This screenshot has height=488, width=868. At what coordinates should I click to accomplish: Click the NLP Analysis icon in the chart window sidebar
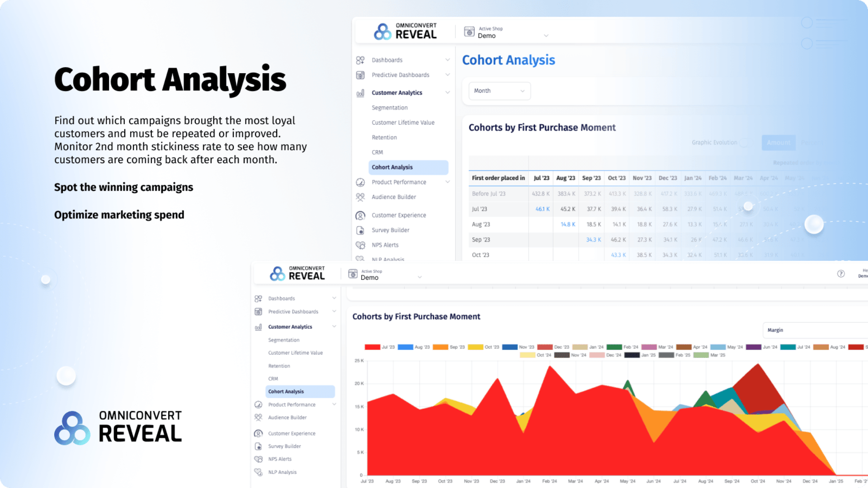[x=258, y=472]
